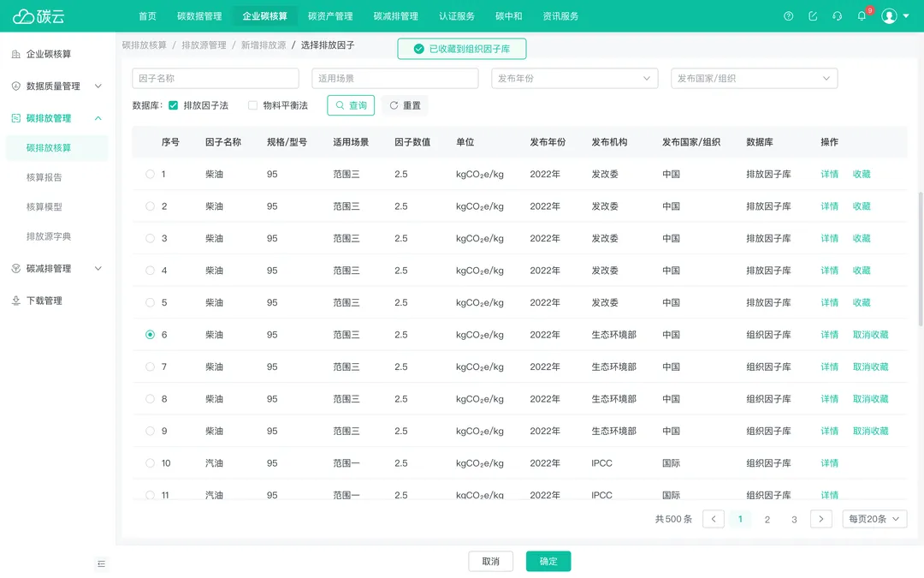Image resolution: width=924 pixels, height=578 pixels.
Task: Check the 物料平衡法 checkbox
Action: click(x=252, y=105)
